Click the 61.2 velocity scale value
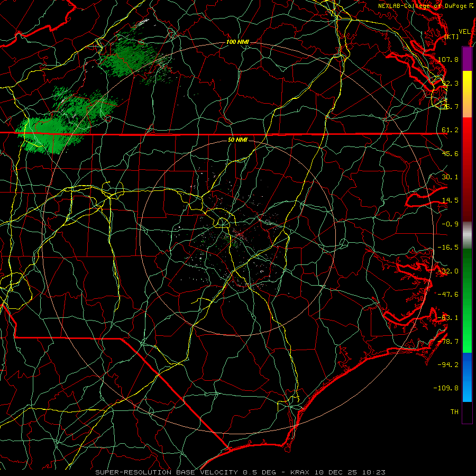Screen dimensions: 476x476 (450, 130)
